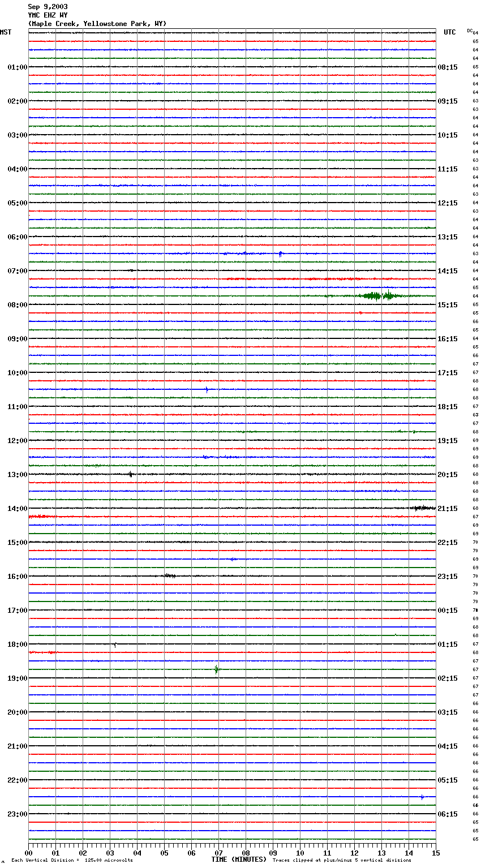Viewport: 481px width, 868px height.
Task: Click the '07' tick on the minutes axis
Action: (x=218, y=853)
